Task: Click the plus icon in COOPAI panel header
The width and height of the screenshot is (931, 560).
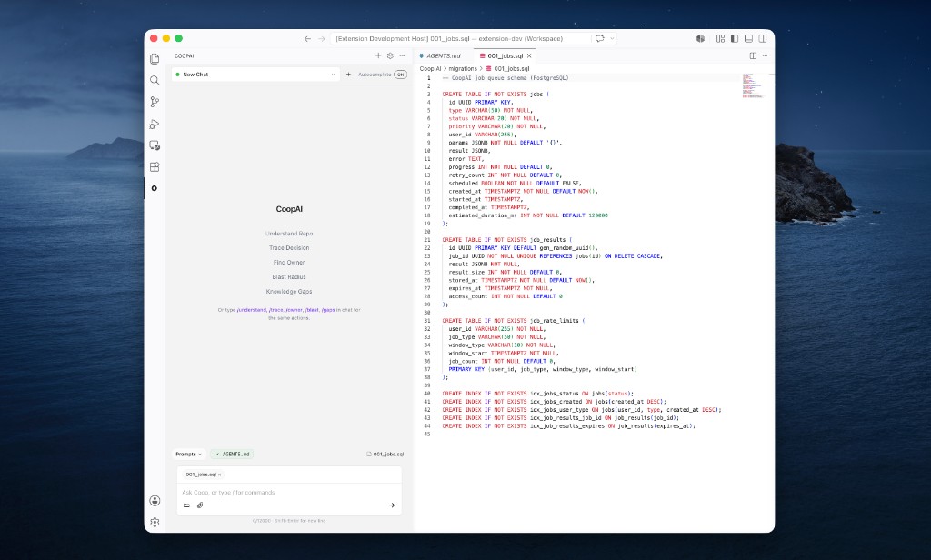Action: (x=378, y=55)
